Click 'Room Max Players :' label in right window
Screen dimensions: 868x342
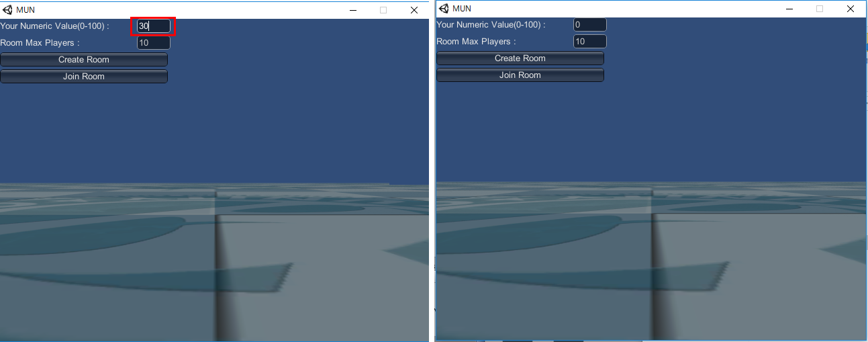point(477,42)
